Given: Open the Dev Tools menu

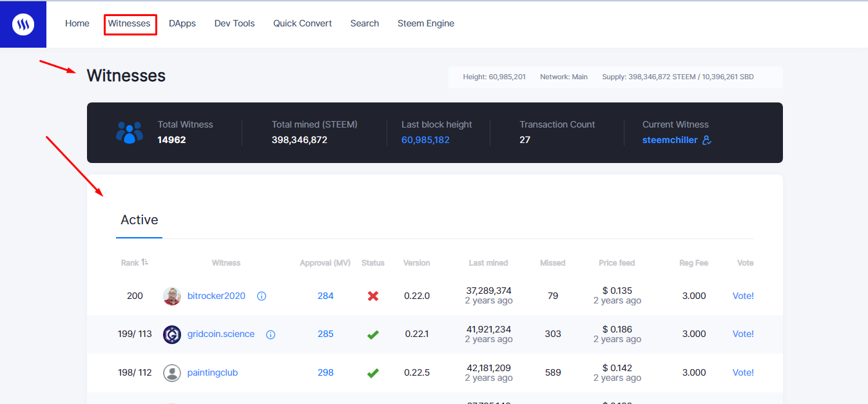Looking at the screenshot, I should click(x=235, y=23).
